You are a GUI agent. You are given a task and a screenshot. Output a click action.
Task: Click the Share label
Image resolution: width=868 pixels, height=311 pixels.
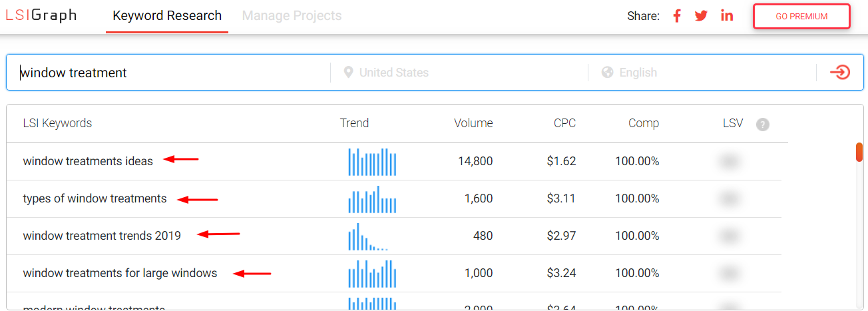[643, 16]
